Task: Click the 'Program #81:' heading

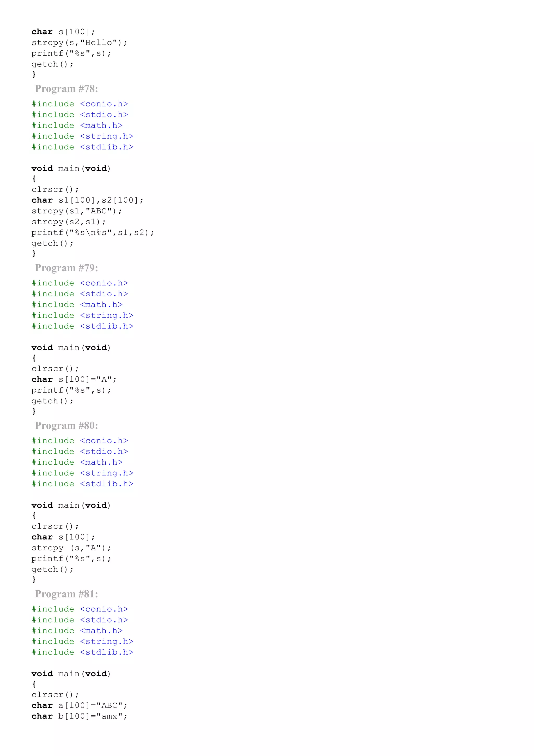Action: (66, 594)
